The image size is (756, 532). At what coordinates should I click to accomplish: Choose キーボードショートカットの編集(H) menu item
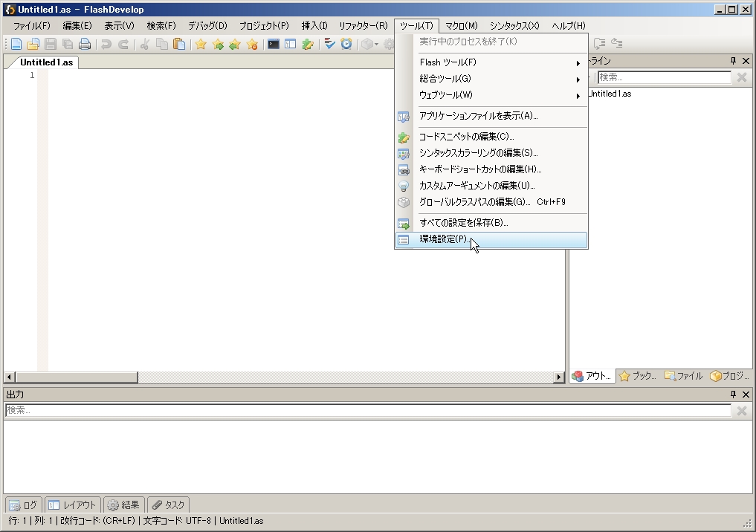[x=491, y=169]
